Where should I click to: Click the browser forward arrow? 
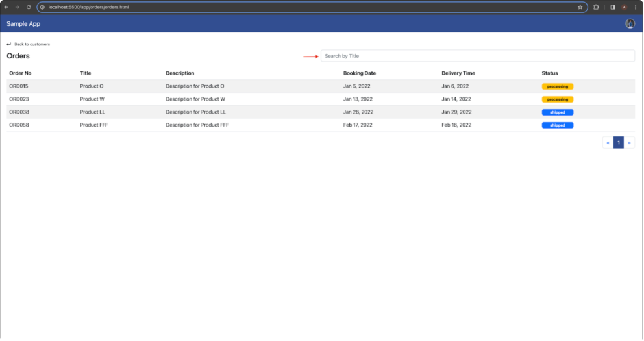[x=18, y=7]
